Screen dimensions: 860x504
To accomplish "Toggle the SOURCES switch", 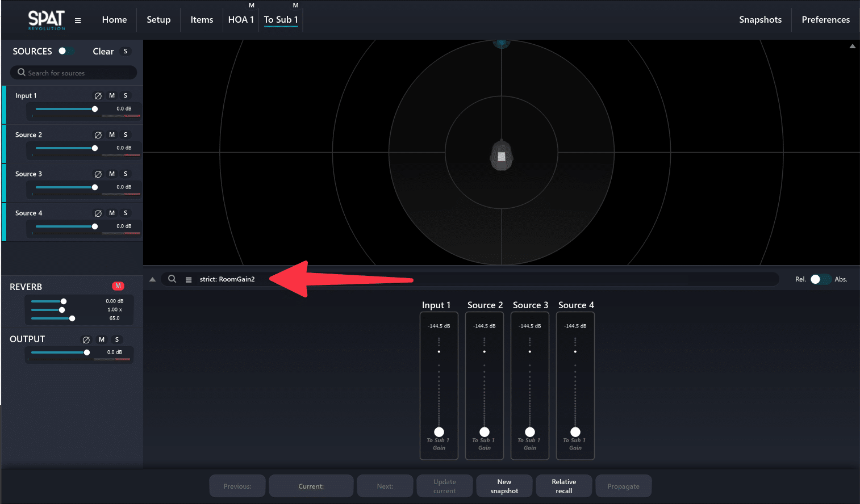I will coord(65,51).
